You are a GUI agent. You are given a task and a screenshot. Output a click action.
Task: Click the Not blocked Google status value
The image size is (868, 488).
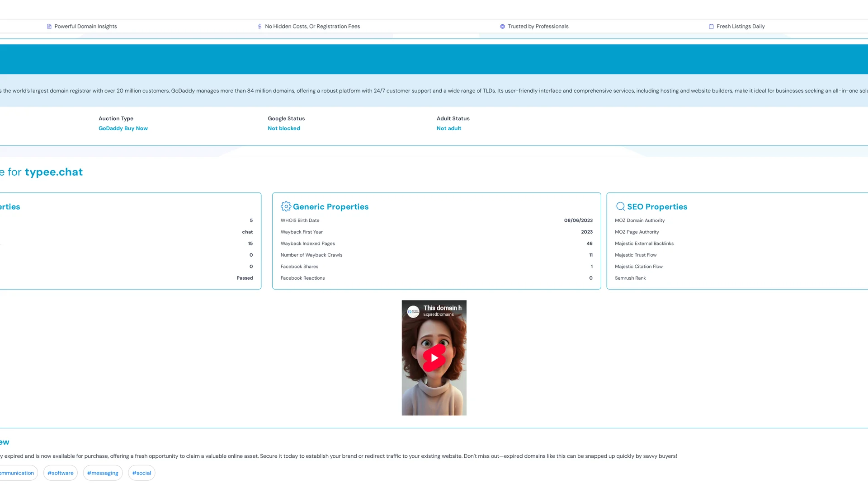(284, 128)
